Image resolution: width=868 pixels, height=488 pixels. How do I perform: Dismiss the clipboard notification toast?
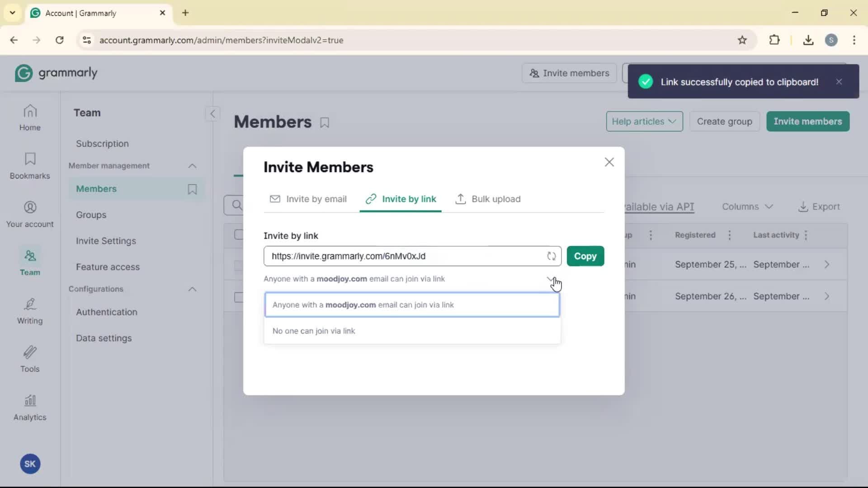pos(839,82)
